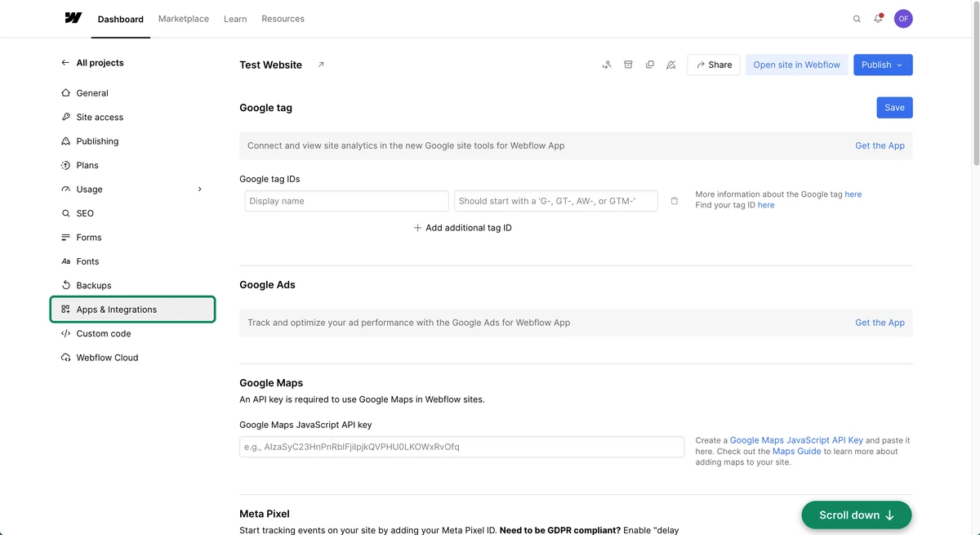Image resolution: width=980 pixels, height=535 pixels.
Task: Open the Maps Guide link
Action: 796,451
